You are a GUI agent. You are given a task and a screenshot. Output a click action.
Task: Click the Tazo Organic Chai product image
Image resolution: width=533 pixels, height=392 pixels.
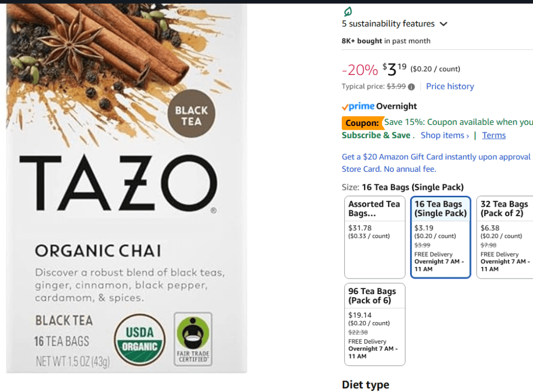point(127,188)
